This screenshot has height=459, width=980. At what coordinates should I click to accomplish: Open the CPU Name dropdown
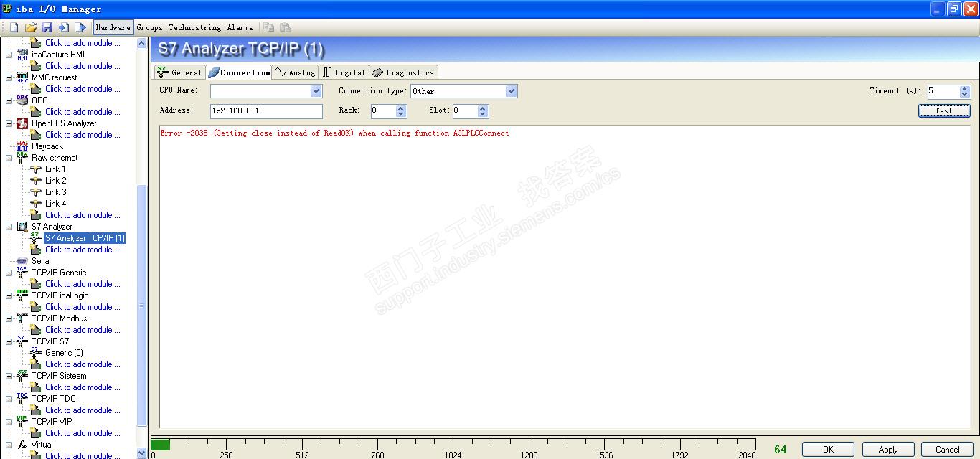(316, 91)
